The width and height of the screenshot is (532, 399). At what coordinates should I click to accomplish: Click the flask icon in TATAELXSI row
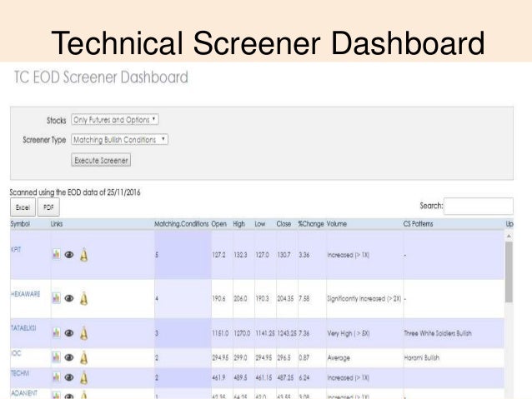(84, 333)
